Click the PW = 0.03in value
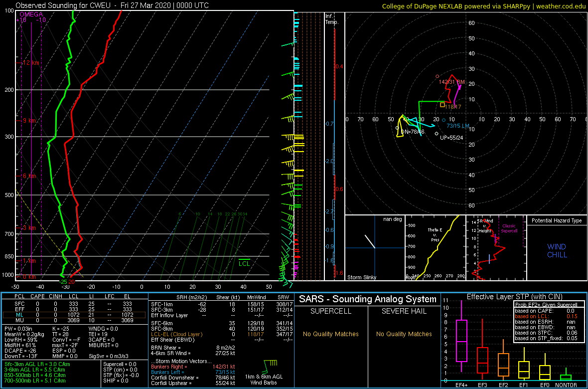Viewport: 588px width, 389px height. pos(20,329)
